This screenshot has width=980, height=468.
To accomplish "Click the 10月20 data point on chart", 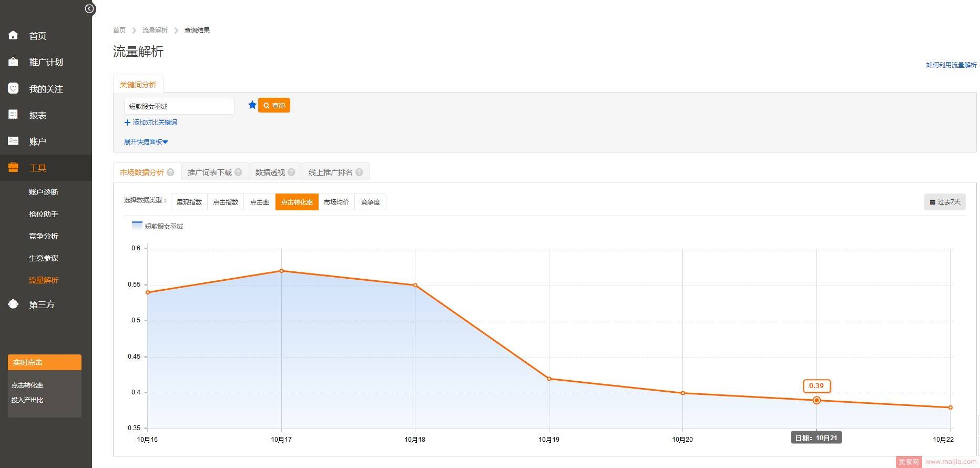I will [683, 393].
